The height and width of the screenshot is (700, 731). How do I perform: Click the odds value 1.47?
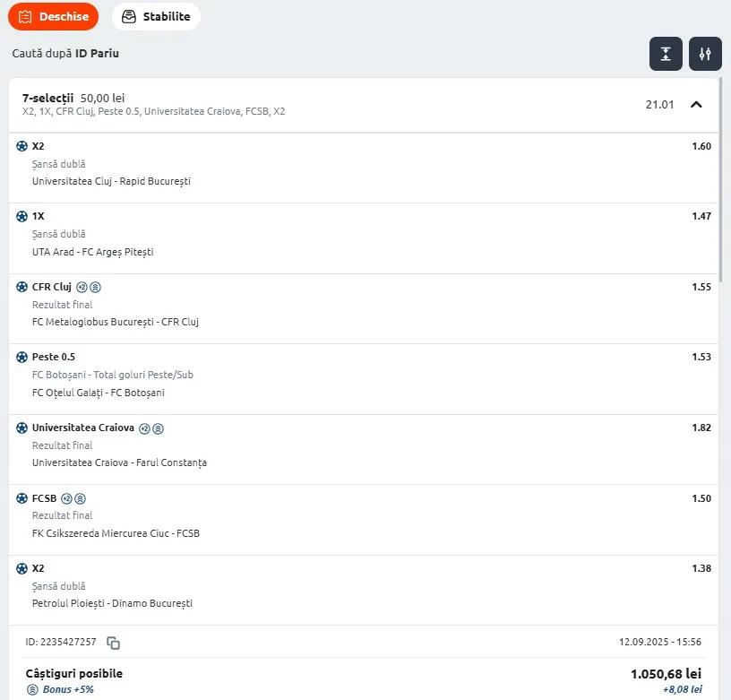pyautogui.click(x=701, y=216)
